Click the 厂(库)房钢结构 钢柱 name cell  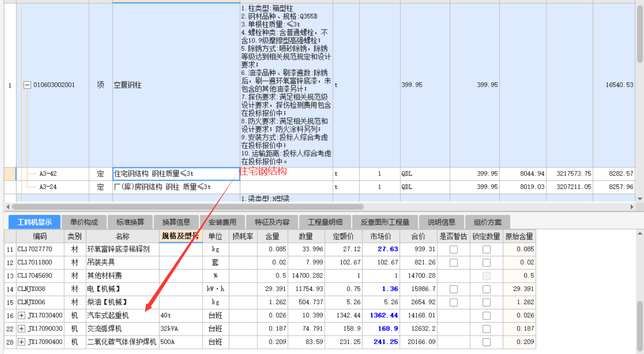click(176, 187)
